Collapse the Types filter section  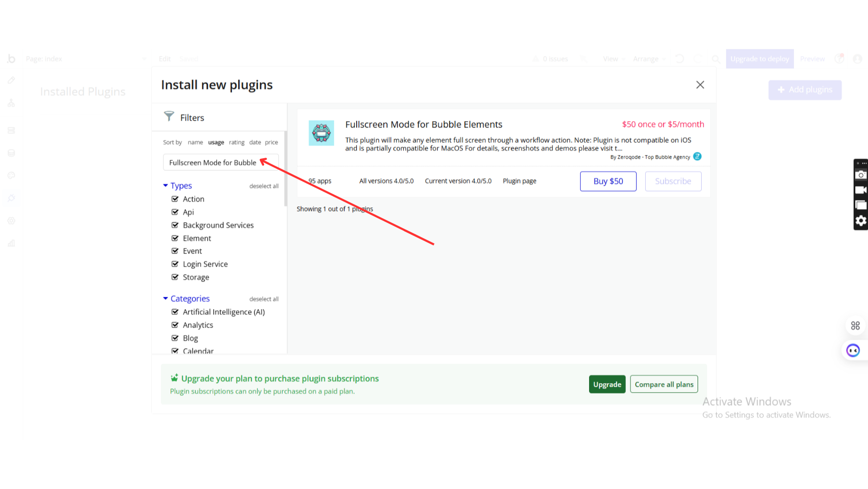pyautogui.click(x=166, y=186)
